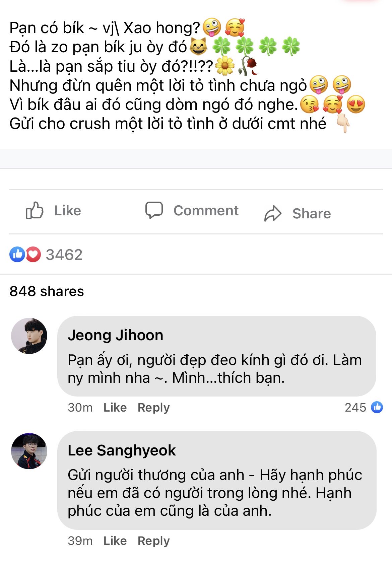
Task: Reply to Lee Sanghyeok's comment
Action: pyautogui.click(x=153, y=541)
